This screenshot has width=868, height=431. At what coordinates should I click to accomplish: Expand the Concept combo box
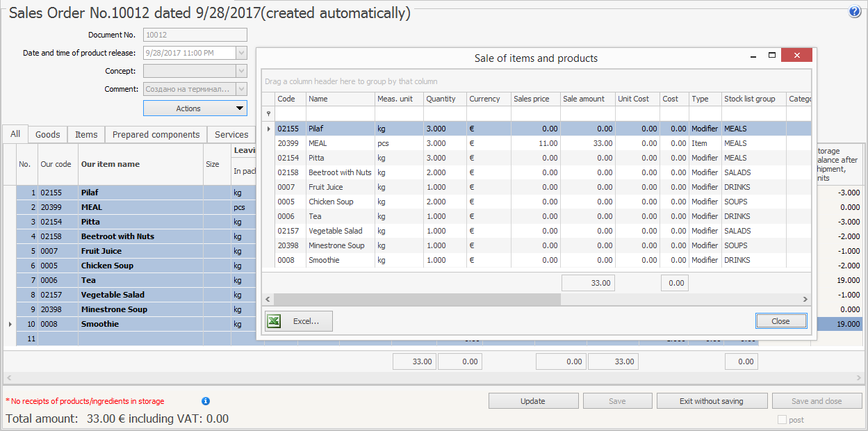point(241,71)
